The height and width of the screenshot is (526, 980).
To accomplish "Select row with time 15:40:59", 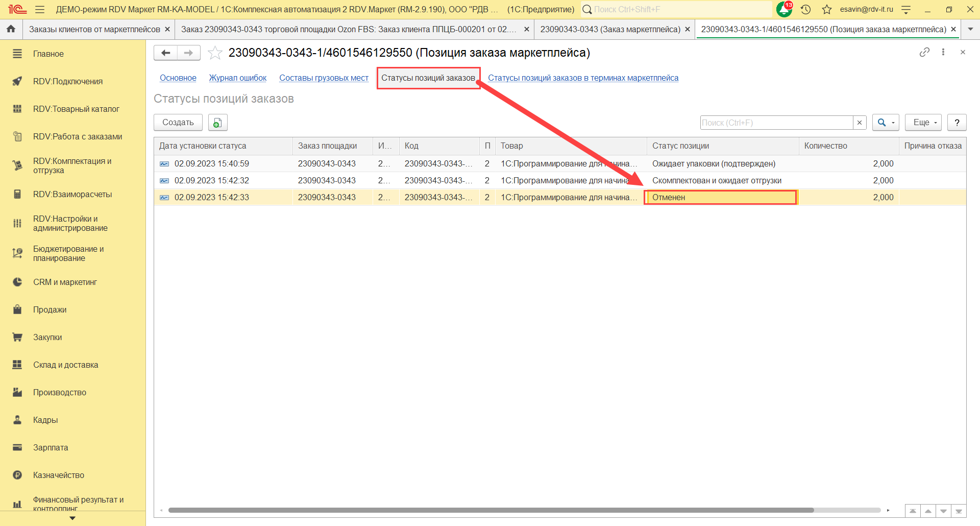I will pos(560,163).
